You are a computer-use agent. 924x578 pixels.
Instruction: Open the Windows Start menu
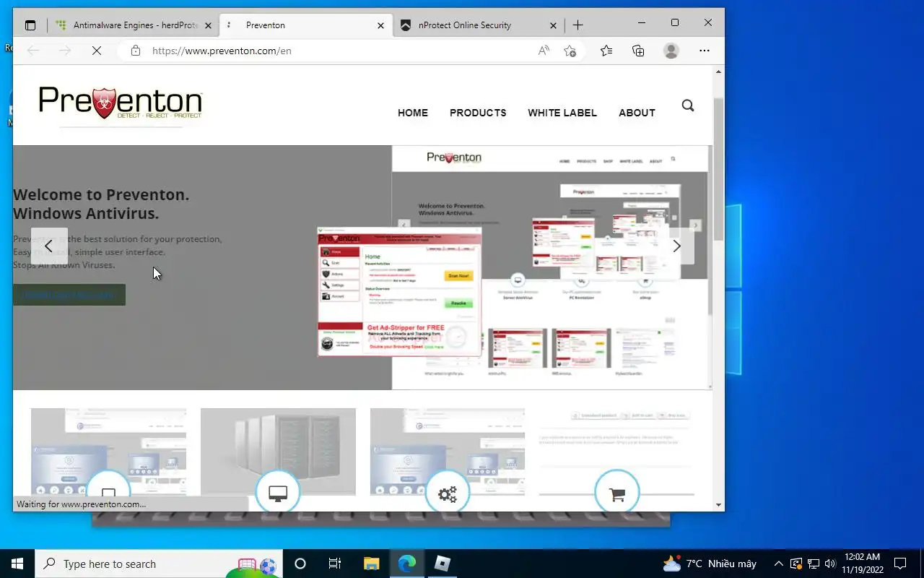[x=17, y=564]
